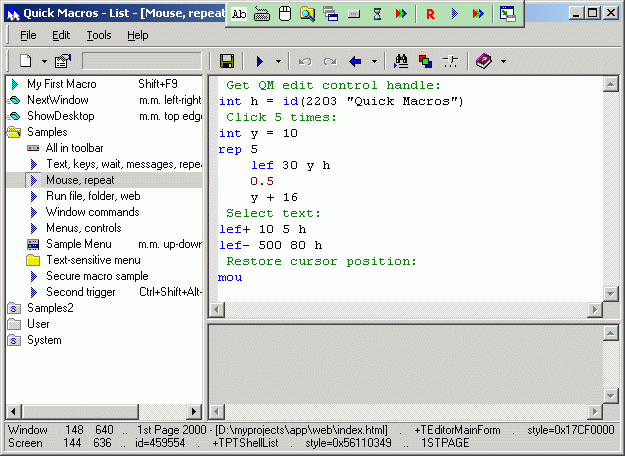This screenshot has height=456, width=625.
Task: Open the Help menu
Action: pos(138,35)
